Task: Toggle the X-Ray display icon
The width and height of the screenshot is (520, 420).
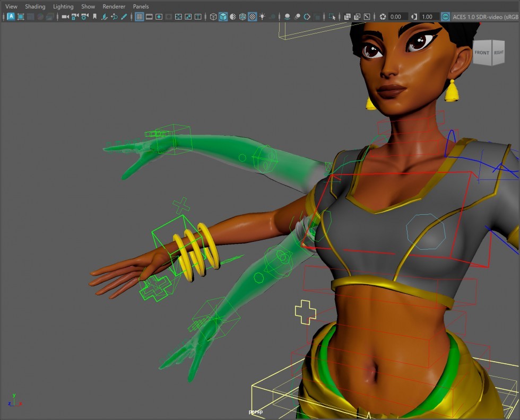Action: click(347, 16)
